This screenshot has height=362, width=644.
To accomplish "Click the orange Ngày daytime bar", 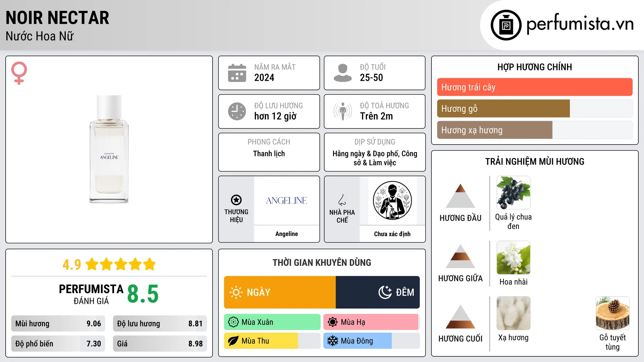I will (280, 292).
